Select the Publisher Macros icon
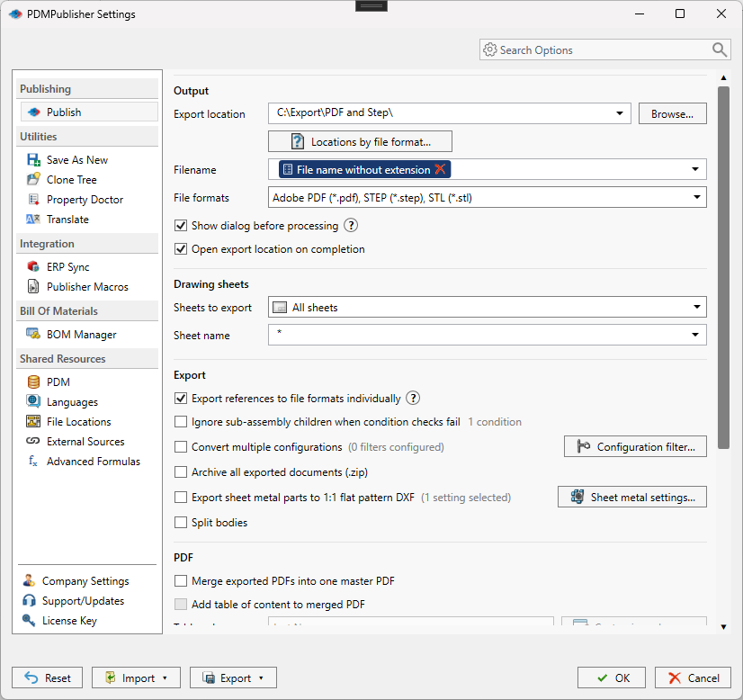This screenshot has width=743, height=700. (x=33, y=287)
